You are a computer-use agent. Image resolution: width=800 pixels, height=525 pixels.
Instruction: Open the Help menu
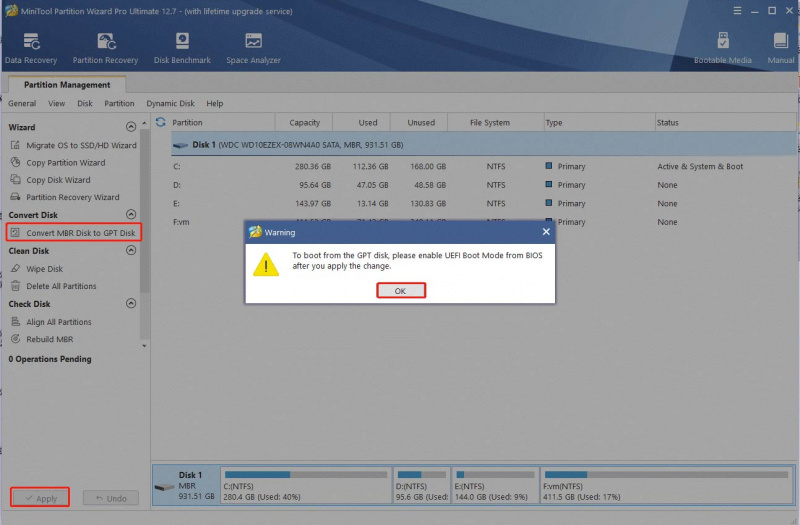pos(215,103)
